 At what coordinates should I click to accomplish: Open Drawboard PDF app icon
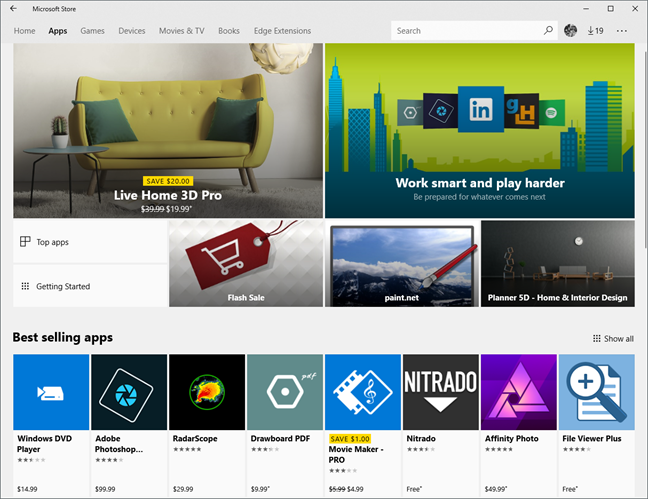point(285,392)
